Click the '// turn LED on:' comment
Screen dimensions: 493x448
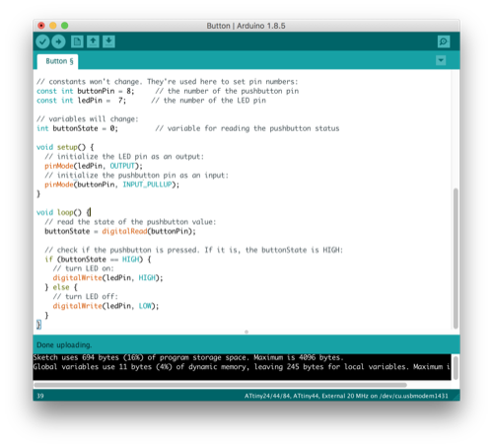coord(84,268)
